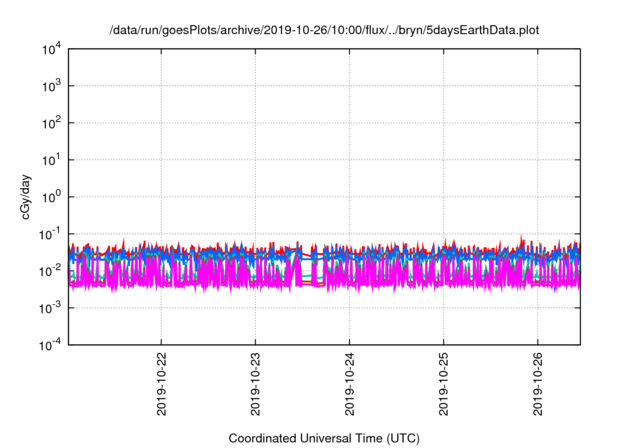Click the 10^0 y-axis tick label
This screenshot has width=640, height=448.
point(51,197)
